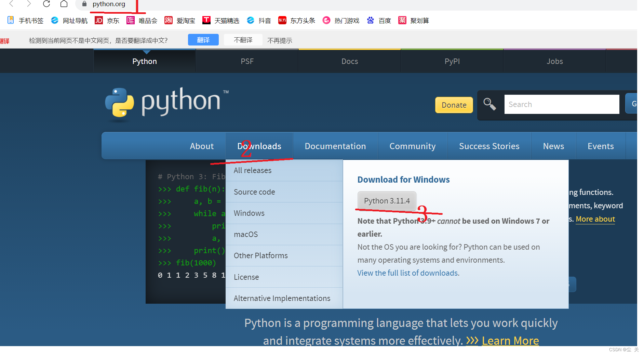Open the 天猫精选 bookmark
644x355 pixels.
click(221, 21)
